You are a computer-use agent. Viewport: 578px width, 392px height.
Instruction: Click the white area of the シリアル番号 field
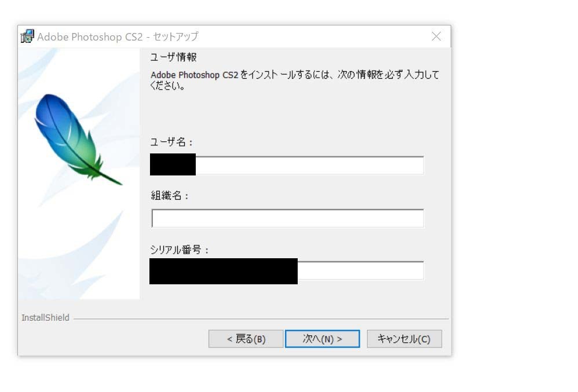click(360, 270)
